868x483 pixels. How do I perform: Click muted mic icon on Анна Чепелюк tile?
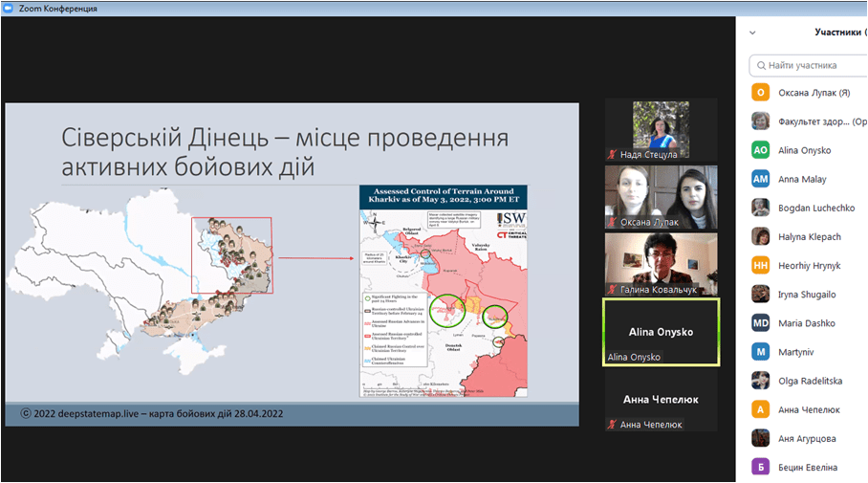click(612, 425)
